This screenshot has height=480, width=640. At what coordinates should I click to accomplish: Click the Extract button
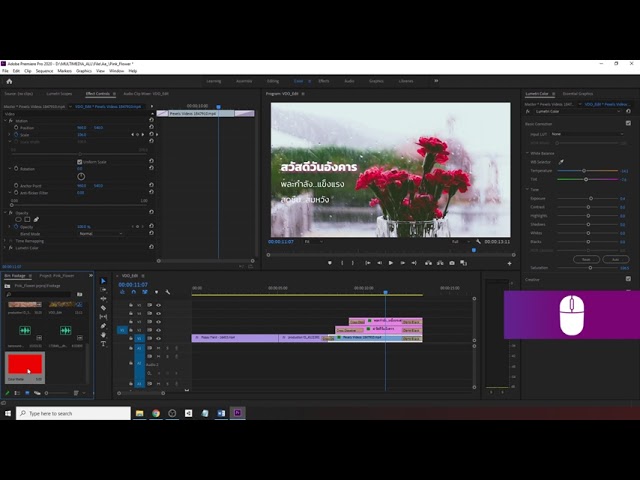tap(440, 263)
